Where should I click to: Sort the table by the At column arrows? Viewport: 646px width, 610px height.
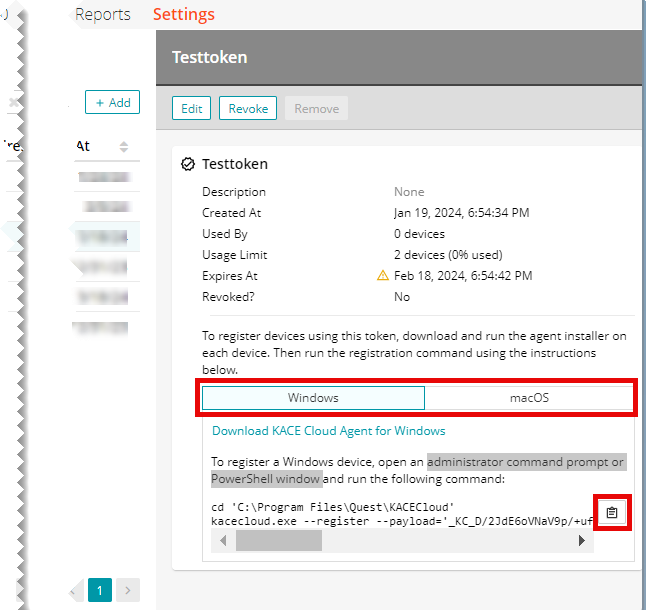pyautogui.click(x=124, y=147)
